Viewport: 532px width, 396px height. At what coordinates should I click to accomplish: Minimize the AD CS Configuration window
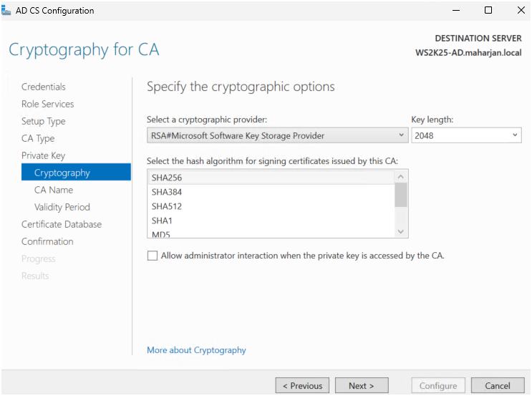pyautogui.click(x=456, y=11)
